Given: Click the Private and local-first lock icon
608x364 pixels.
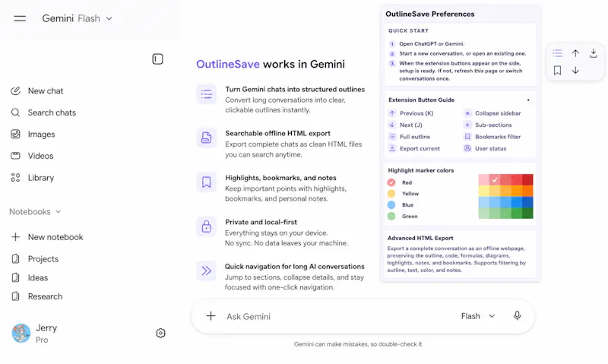Looking at the screenshot, I should coord(206,226).
